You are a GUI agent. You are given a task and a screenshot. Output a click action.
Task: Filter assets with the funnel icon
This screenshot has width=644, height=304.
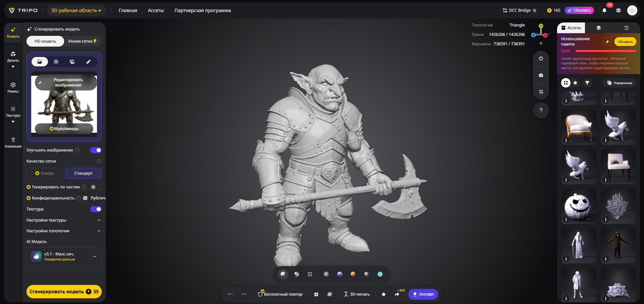click(x=587, y=83)
